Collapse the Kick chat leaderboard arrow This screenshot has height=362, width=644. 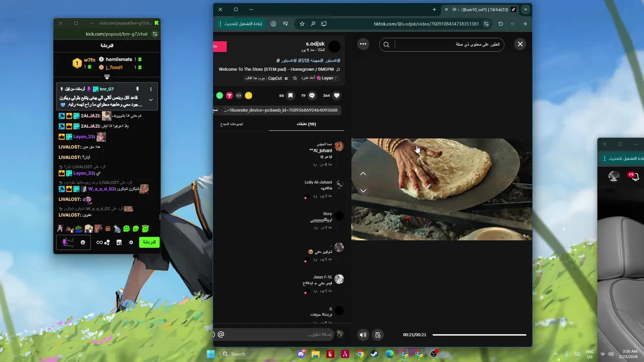pyautogui.click(x=107, y=77)
